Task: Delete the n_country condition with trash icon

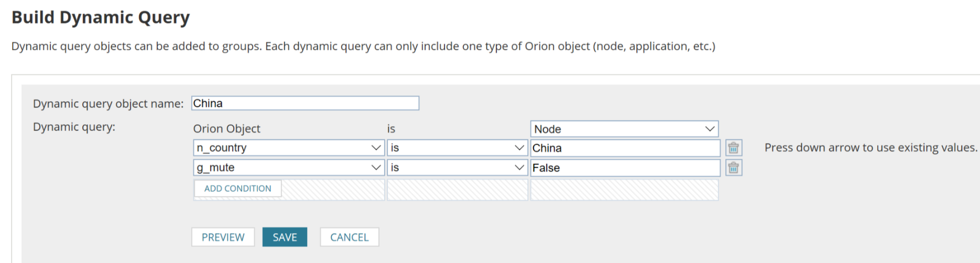Action: 733,148
